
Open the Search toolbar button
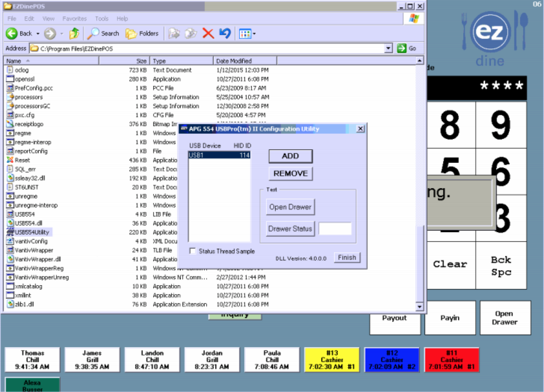[103, 34]
